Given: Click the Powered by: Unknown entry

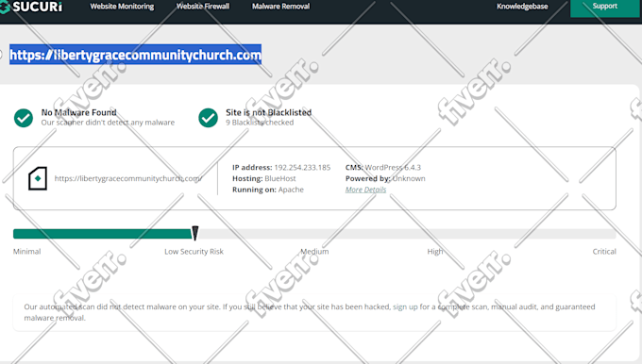Looking at the screenshot, I should click(x=385, y=178).
